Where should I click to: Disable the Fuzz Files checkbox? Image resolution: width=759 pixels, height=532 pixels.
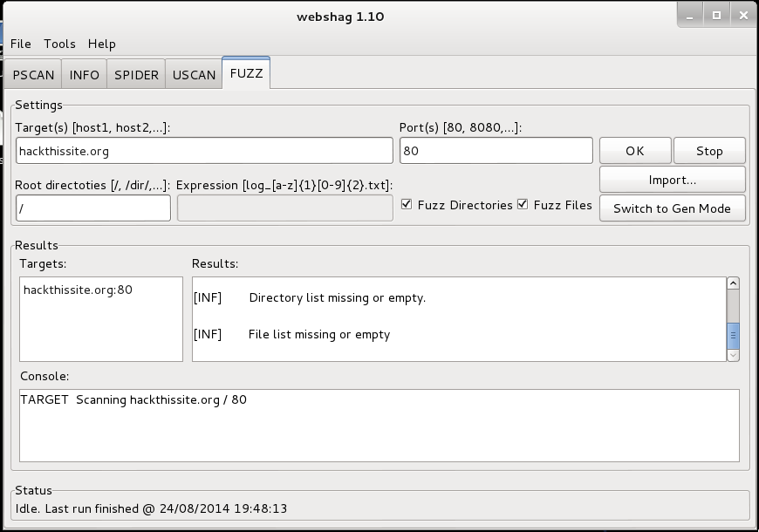pos(523,204)
